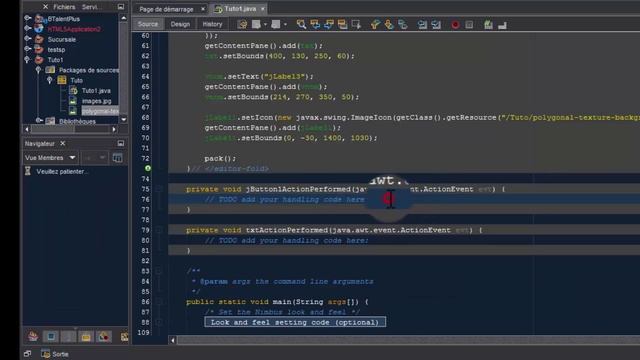Click the Find Selection magnifier icon
The height and width of the screenshot is (360, 640).
point(301,24)
